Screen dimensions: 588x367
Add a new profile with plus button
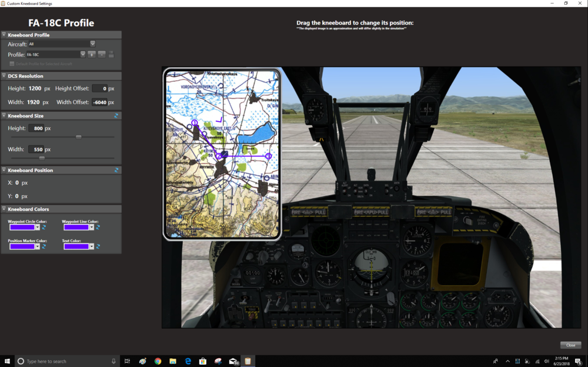coord(92,55)
